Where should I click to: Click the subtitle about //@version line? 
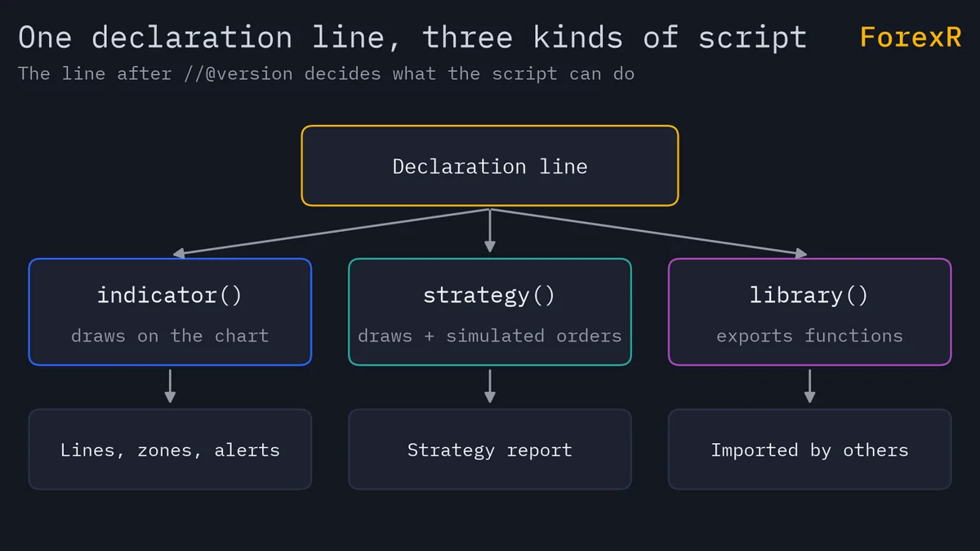point(326,73)
